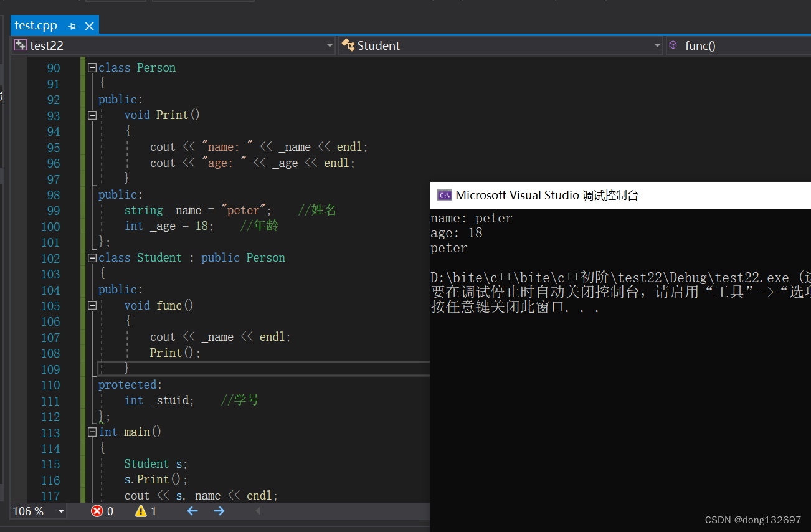Collapse the void Print() function

click(x=92, y=115)
